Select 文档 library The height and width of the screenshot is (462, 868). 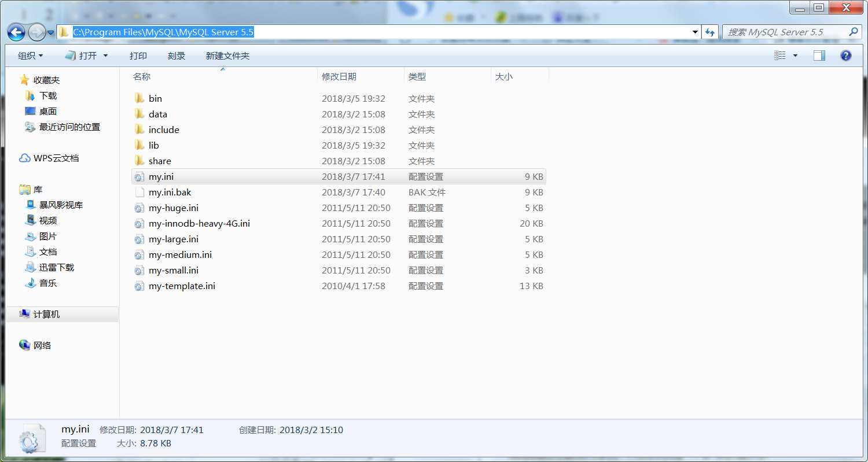point(48,252)
